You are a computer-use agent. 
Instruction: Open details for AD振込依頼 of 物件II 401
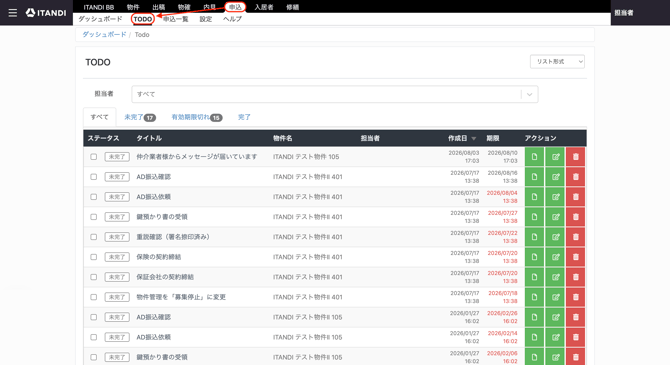pos(534,197)
